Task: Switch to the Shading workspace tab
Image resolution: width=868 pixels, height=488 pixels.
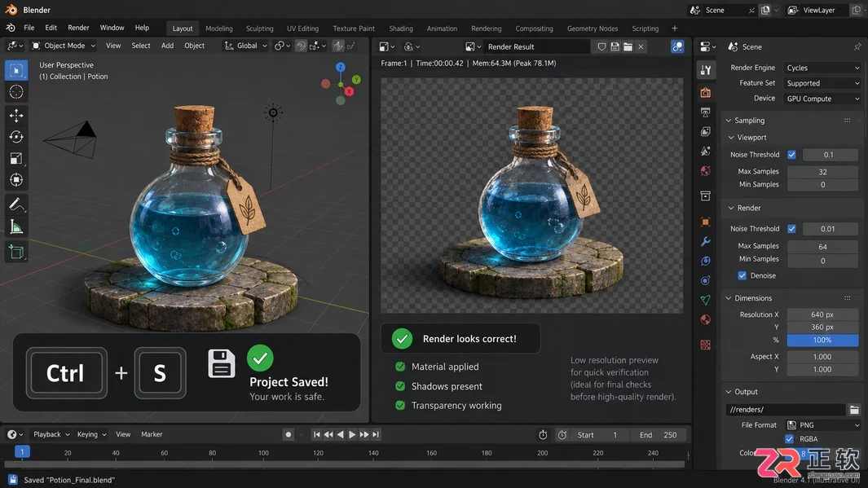Action: coord(401,29)
